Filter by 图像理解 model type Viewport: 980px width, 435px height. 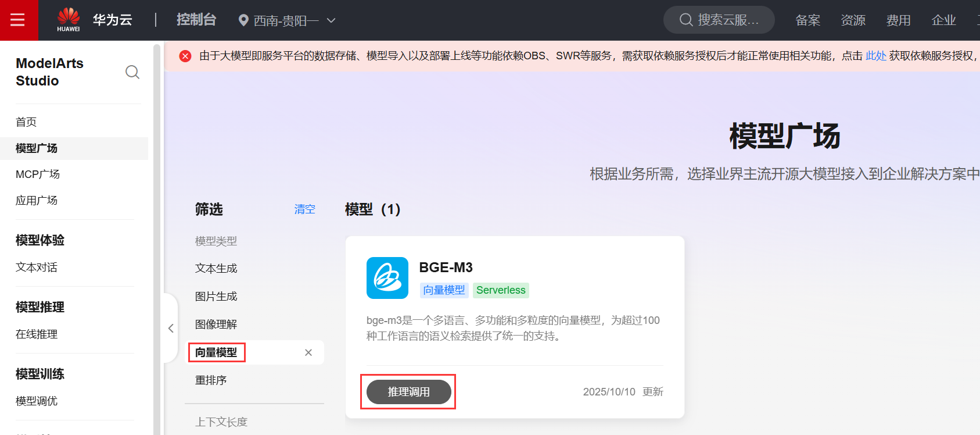216,325
